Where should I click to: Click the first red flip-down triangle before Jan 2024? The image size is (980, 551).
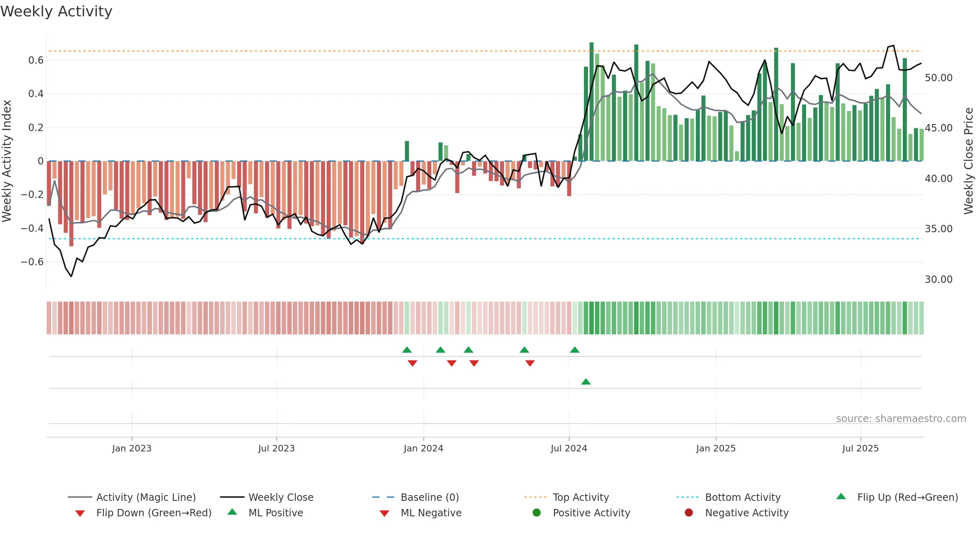pyautogui.click(x=412, y=363)
